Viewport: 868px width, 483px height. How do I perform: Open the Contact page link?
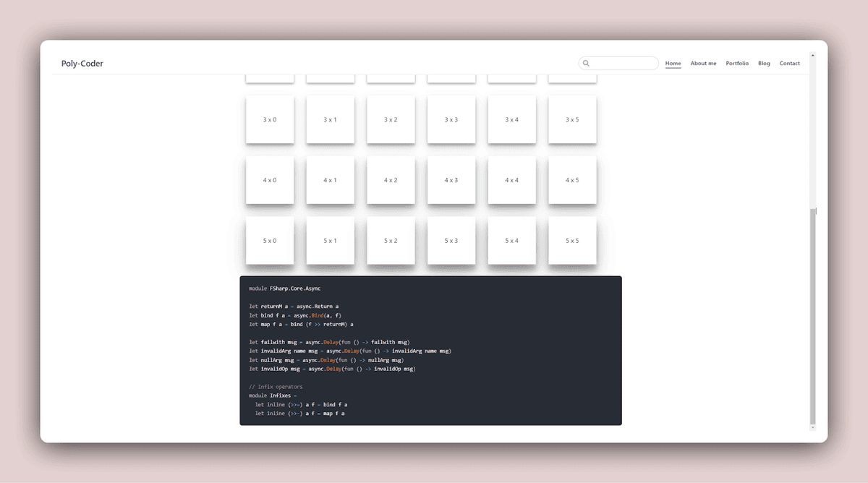[x=789, y=64]
